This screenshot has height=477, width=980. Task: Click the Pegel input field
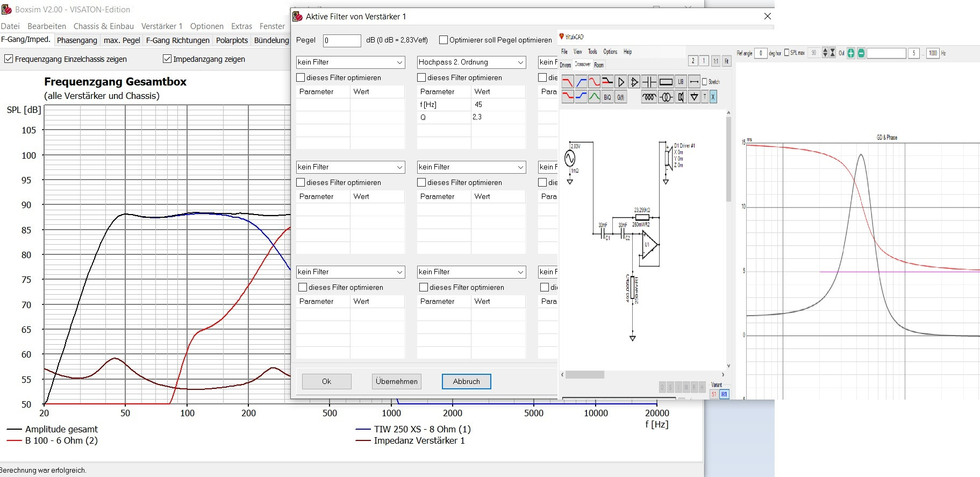(x=342, y=40)
